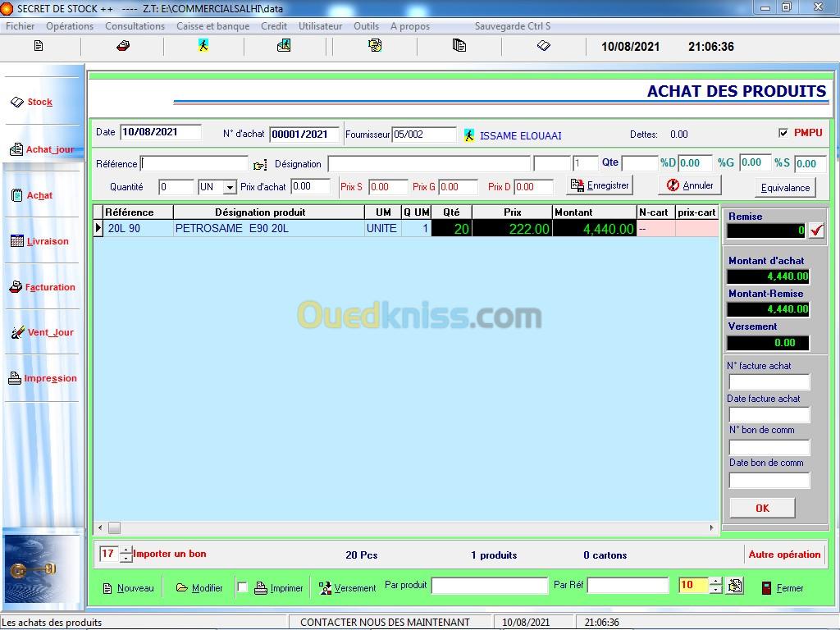Increase the Importer un bon spinner

click(126, 550)
